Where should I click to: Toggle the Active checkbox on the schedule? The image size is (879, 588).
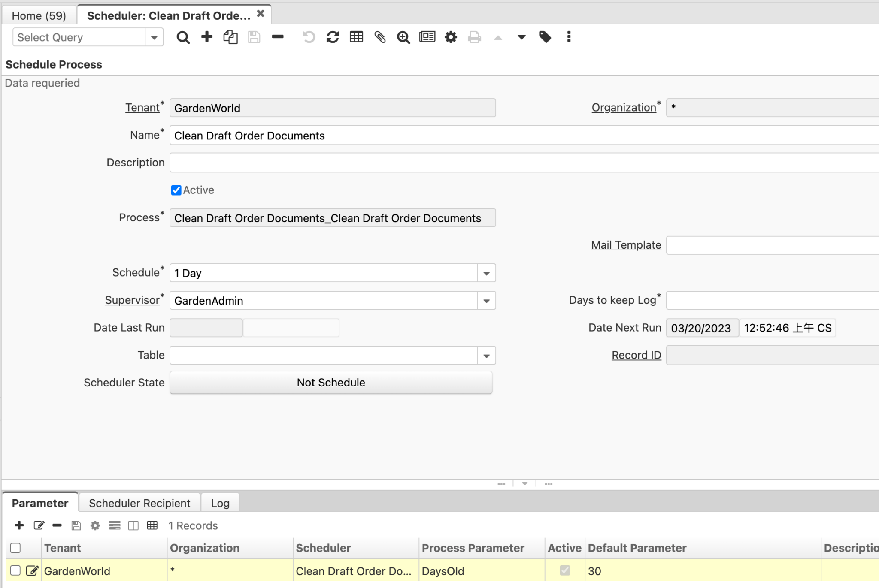coord(176,190)
